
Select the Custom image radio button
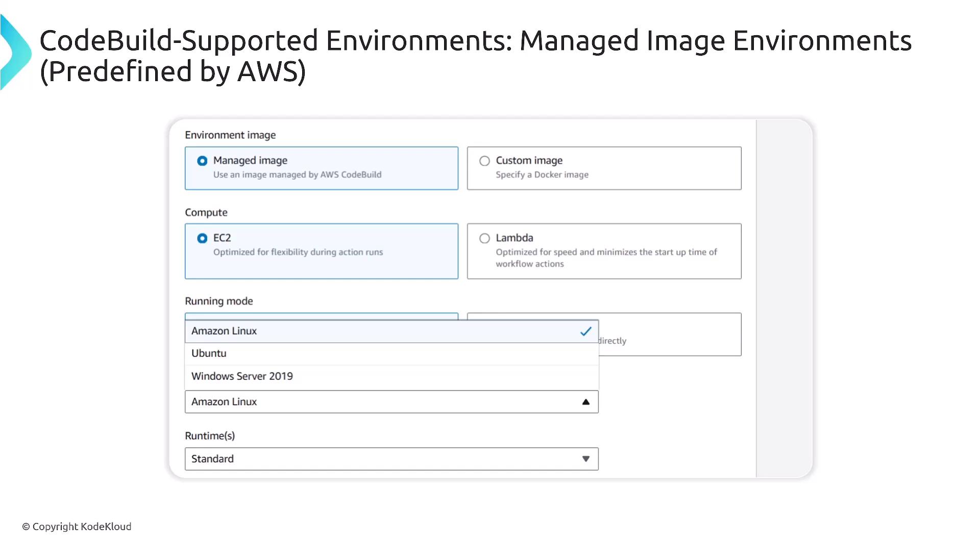484,161
